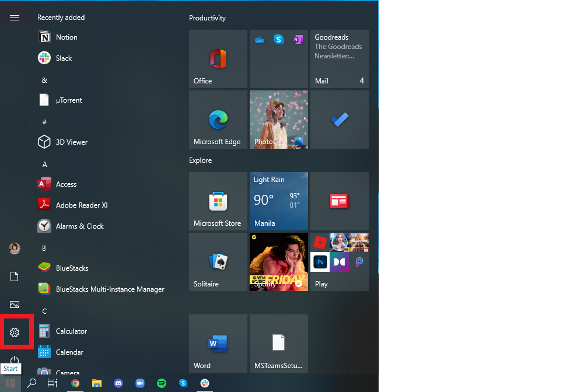Screen dimensions: 584x392
Task: Open Discord from the taskbar
Action: click(x=118, y=383)
